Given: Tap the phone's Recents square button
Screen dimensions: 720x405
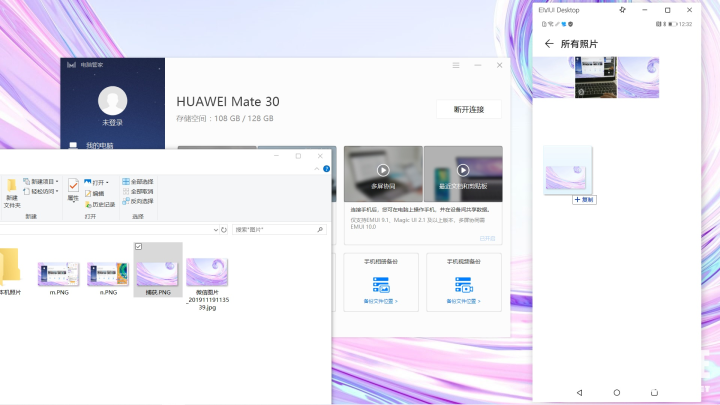Looking at the screenshot, I should click(x=654, y=393).
